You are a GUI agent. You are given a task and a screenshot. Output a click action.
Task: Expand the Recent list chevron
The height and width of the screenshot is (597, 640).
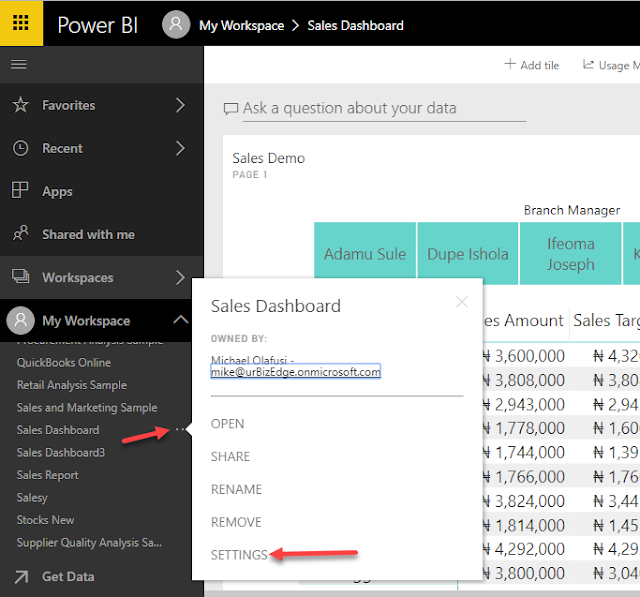click(x=180, y=148)
